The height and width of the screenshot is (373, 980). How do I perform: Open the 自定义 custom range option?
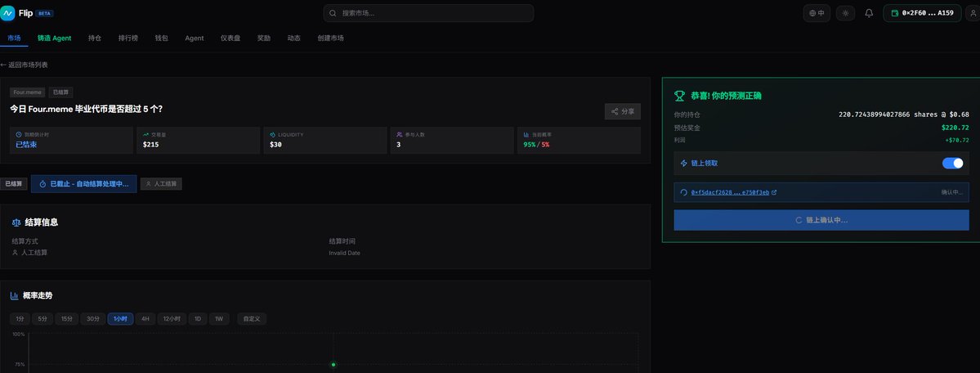[x=252, y=319]
